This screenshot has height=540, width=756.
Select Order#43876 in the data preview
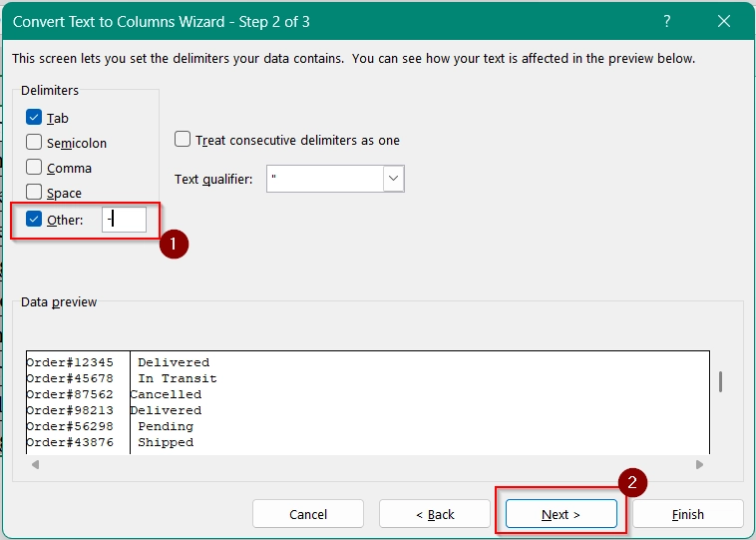(70, 442)
